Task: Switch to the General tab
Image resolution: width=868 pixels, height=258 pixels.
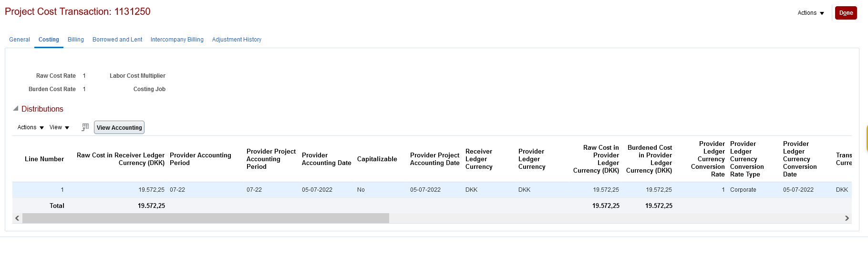Action: tap(20, 40)
